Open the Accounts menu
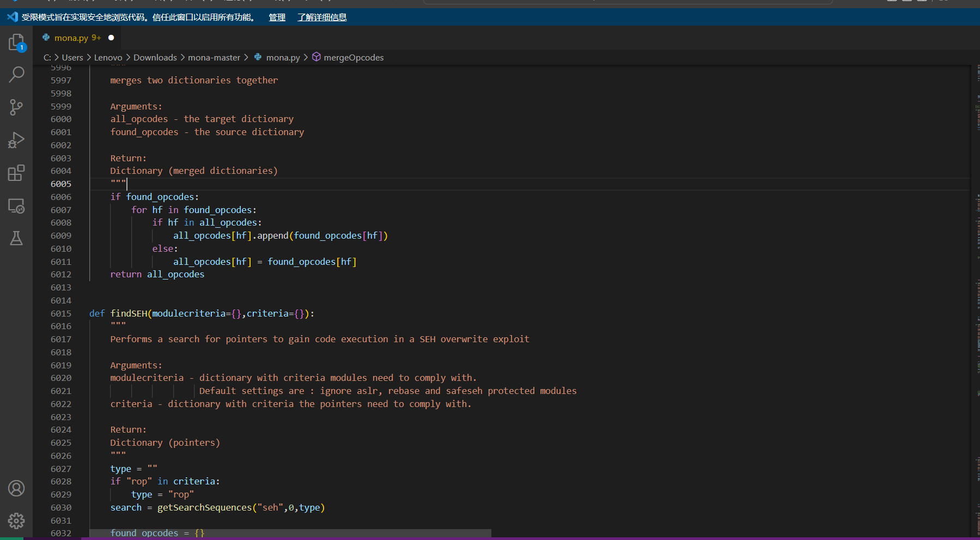980x540 pixels. point(16,488)
